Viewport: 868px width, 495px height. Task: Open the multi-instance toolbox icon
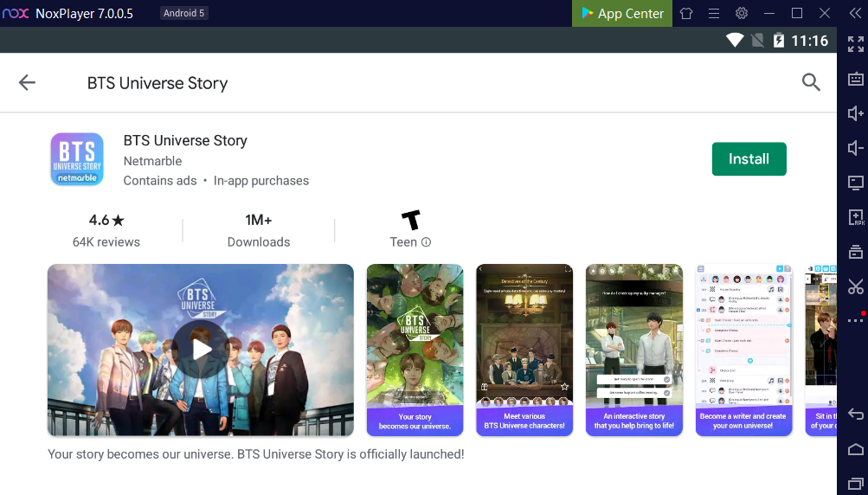click(x=856, y=252)
